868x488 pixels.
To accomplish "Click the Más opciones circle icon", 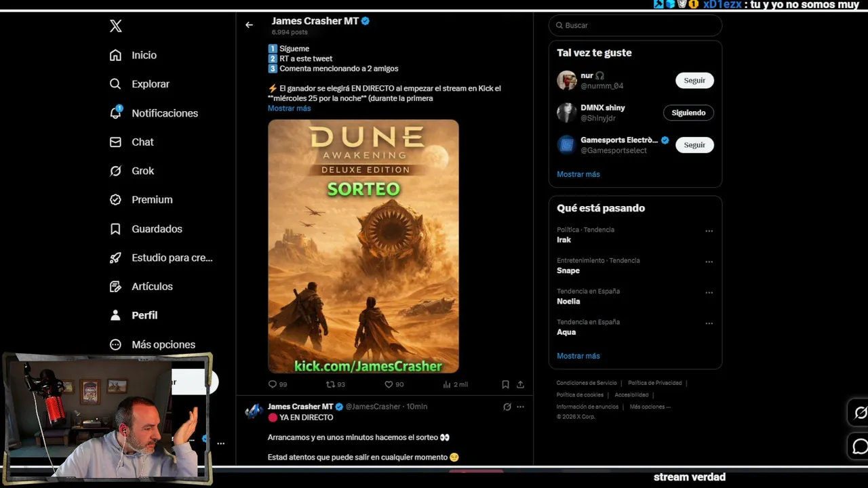I will 115,344.
